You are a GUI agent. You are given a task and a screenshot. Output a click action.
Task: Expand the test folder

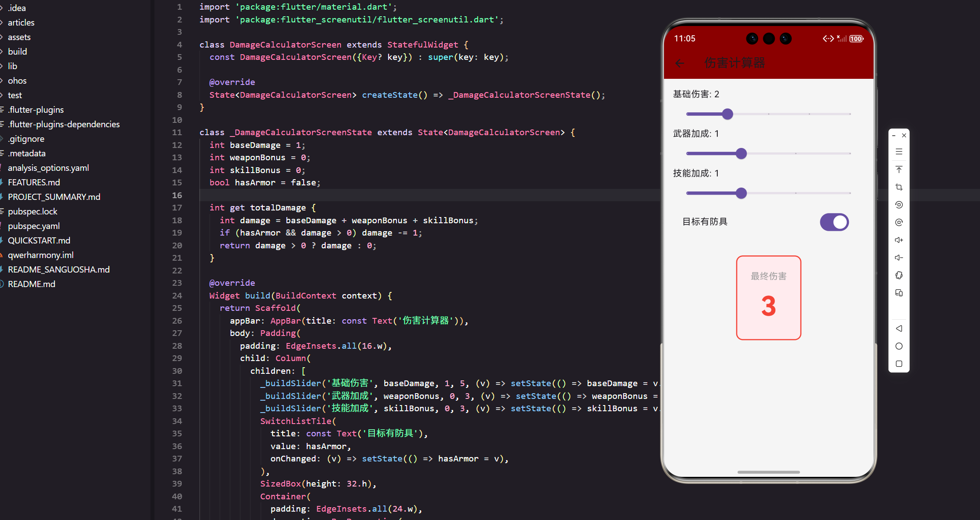[x=15, y=95]
